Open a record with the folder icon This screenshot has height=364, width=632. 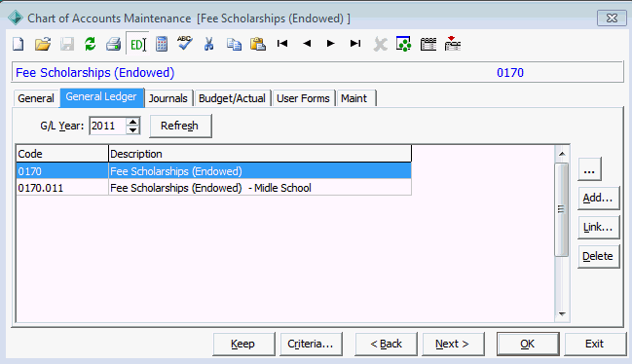pyautogui.click(x=42, y=44)
